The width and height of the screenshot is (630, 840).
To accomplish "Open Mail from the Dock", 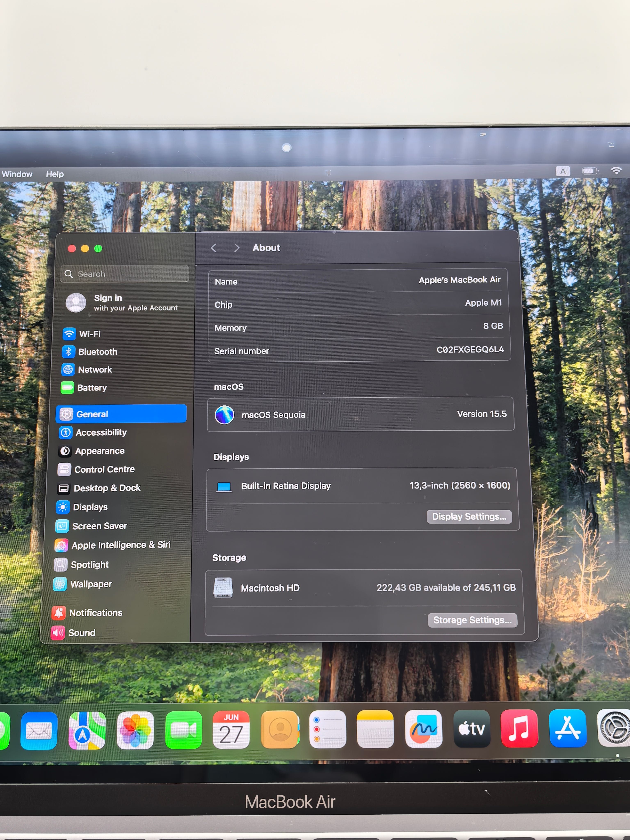I will (x=39, y=731).
